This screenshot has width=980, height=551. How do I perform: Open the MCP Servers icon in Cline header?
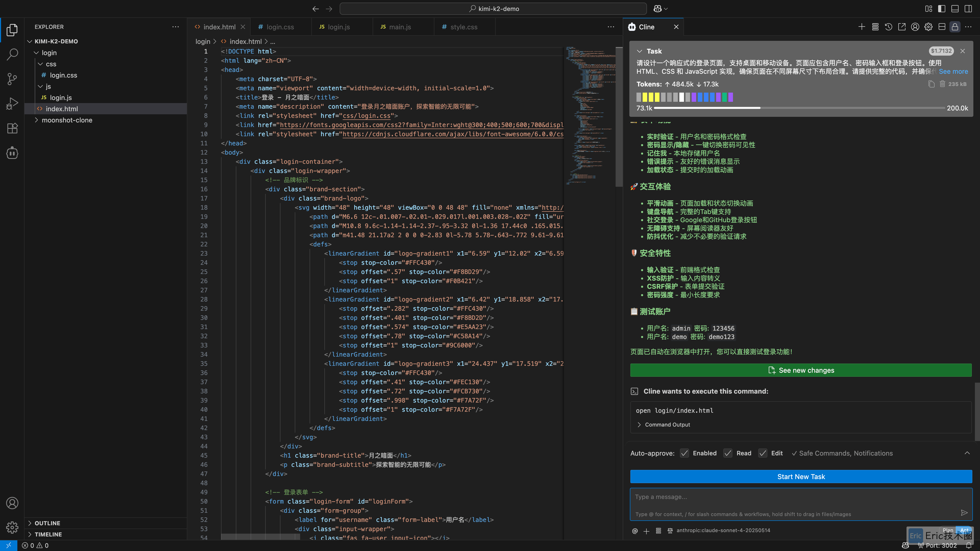875,27
